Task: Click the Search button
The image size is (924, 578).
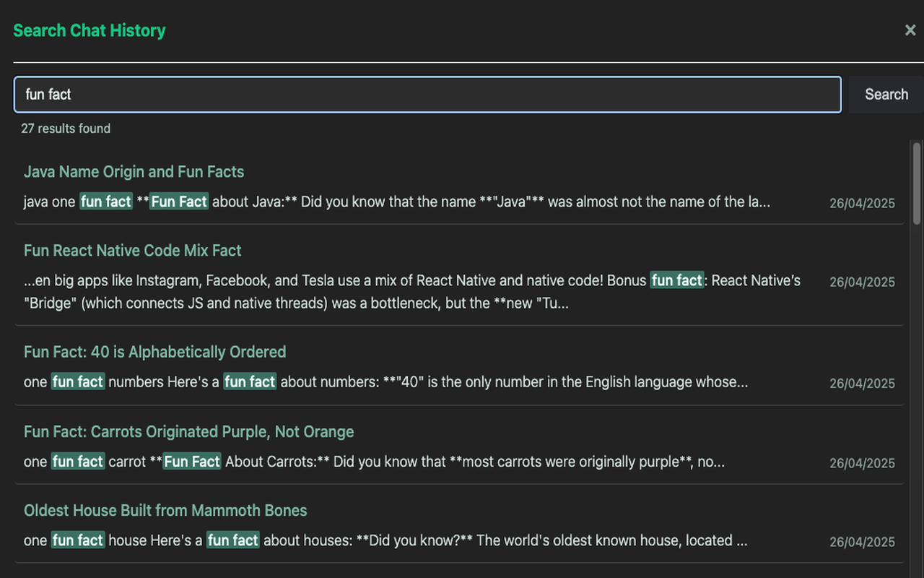Action: click(886, 94)
